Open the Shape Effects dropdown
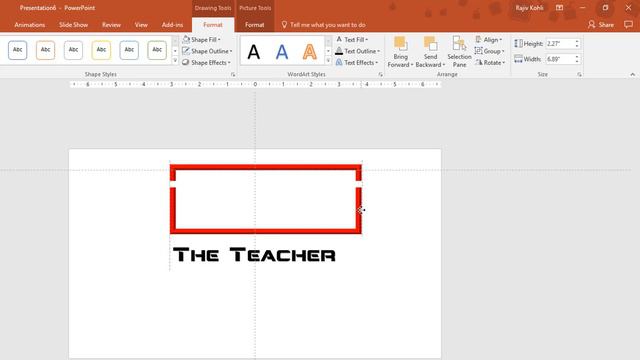This screenshot has width=640, height=360. click(x=207, y=62)
